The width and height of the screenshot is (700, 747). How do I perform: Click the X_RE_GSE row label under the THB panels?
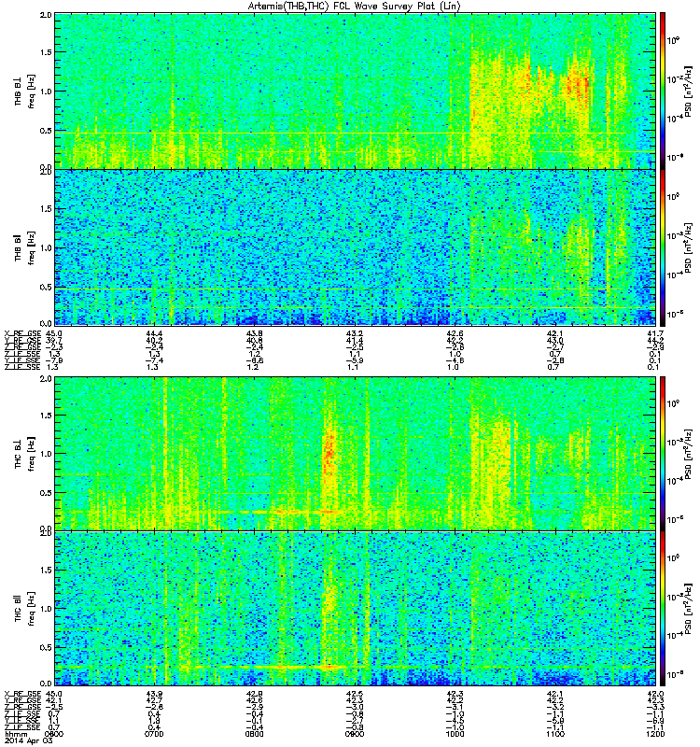pos(22,333)
